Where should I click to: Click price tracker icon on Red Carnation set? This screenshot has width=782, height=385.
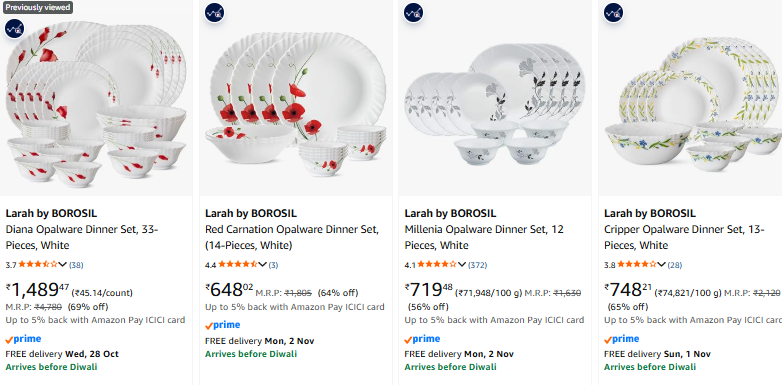tap(214, 12)
